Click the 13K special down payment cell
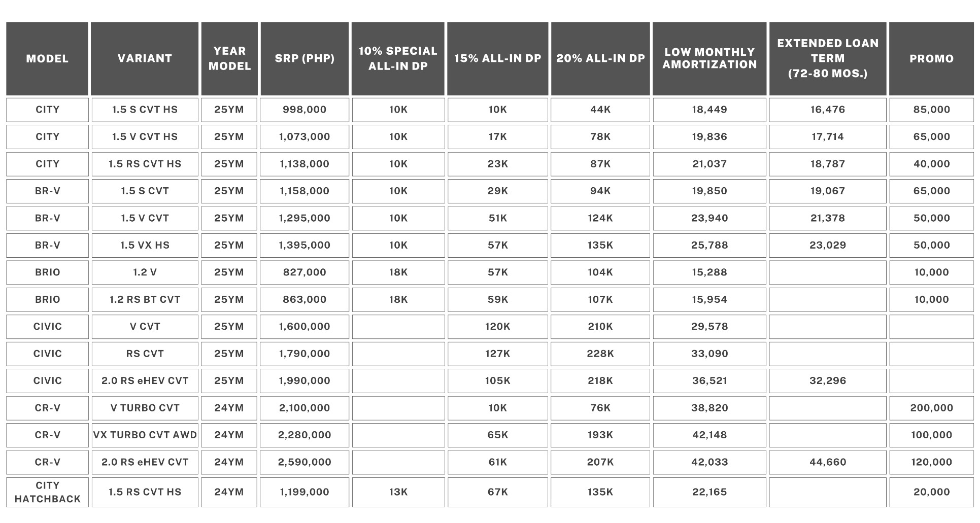The height and width of the screenshot is (523, 980). [398, 492]
